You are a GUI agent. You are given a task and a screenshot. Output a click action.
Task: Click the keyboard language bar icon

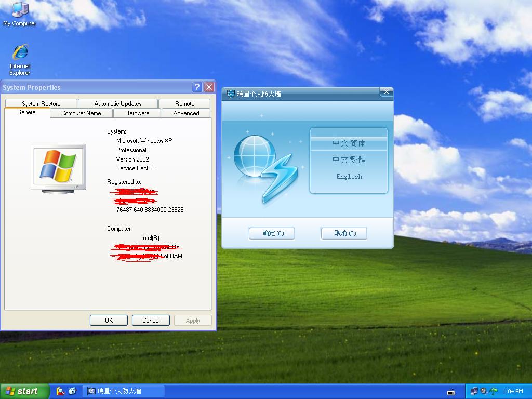(451, 393)
